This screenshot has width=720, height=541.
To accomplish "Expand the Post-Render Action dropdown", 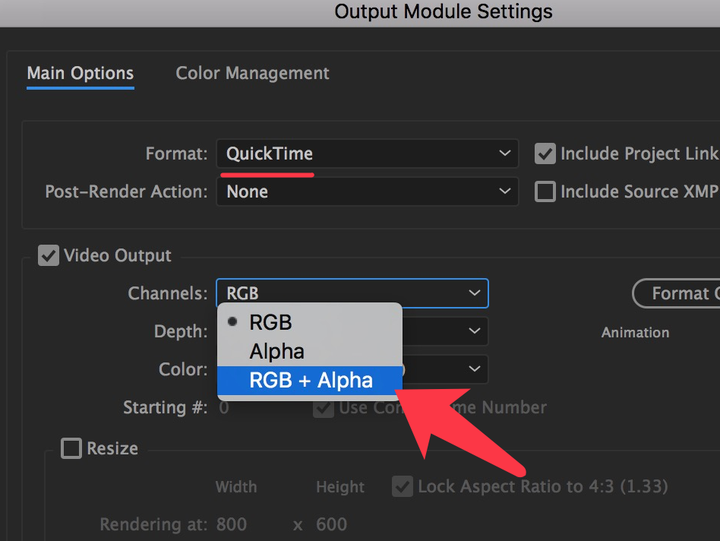I will click(367, 192).
